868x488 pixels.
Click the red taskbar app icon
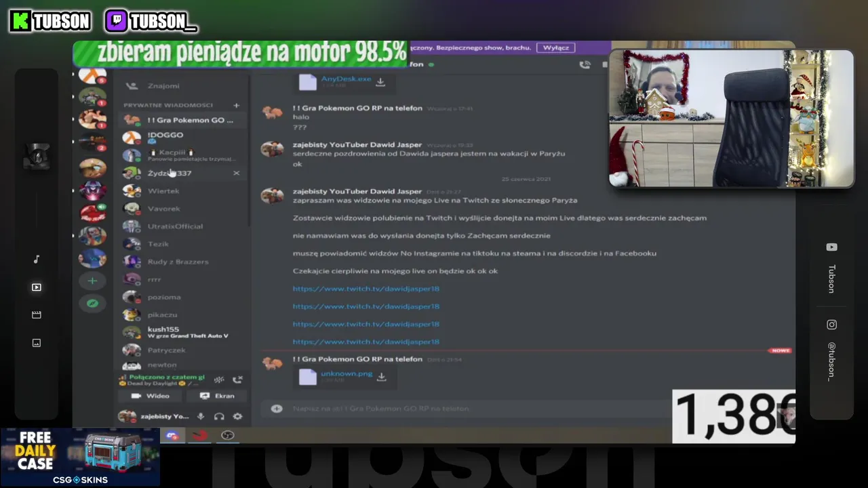199,435
